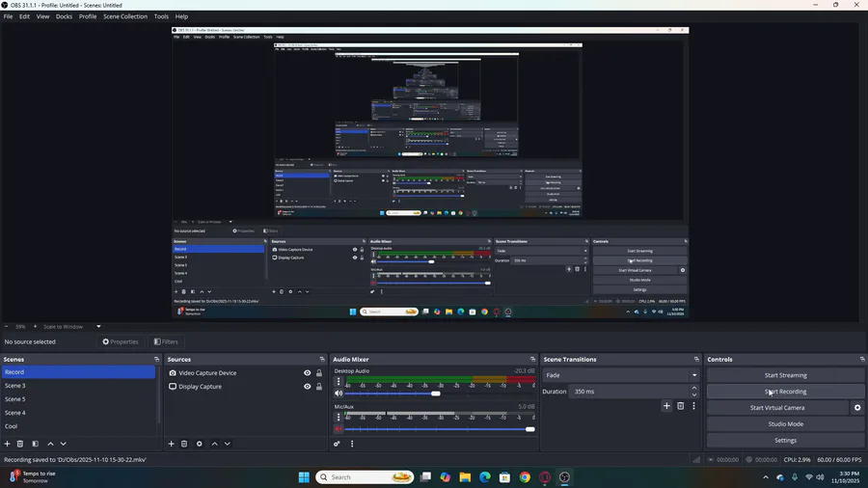Increase transition duration with up arrow
868x488 pixels.
coord(694,388)
